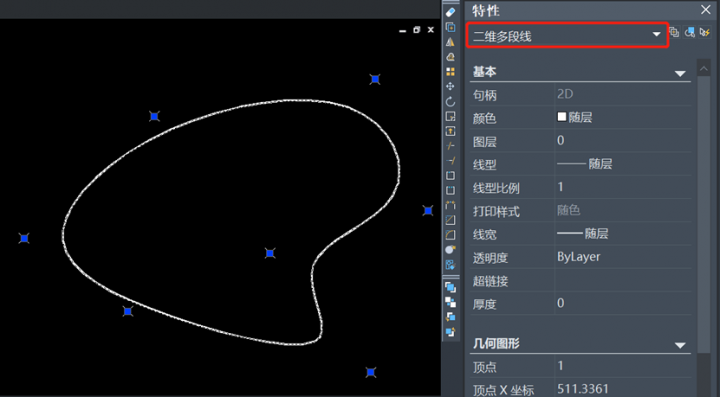This screenshot has width=720, height=397.
Task: Send selected object to back
Action: (x=450, y=302)
